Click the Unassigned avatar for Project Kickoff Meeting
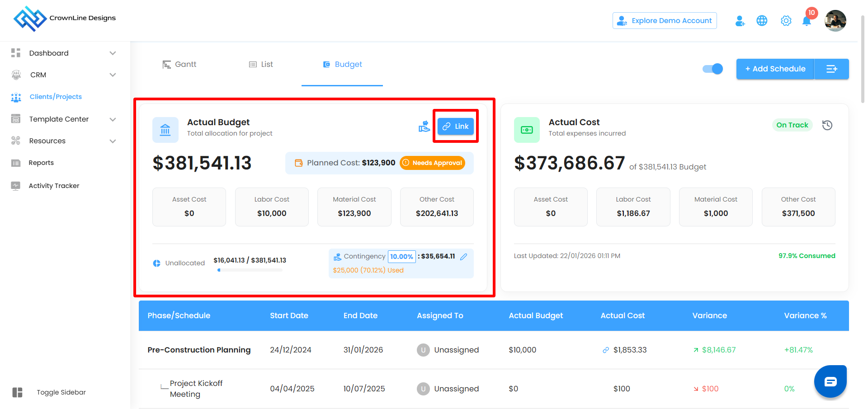Image resolution: width=868 pixels, height=409 pixels. pos(423,389)
